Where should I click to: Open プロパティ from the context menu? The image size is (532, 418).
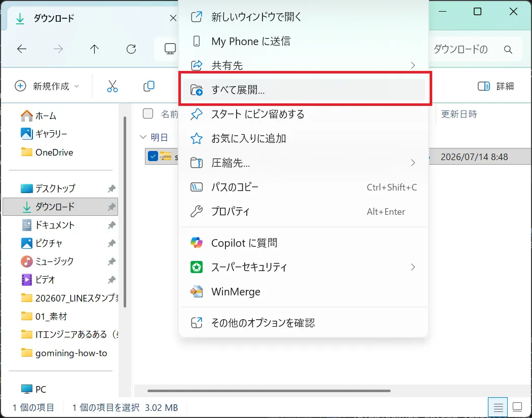click(x=303, y=212)
